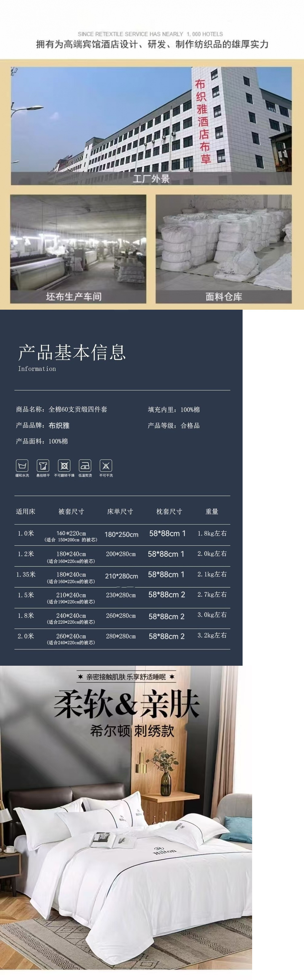Click the gentle water wash (缓和水洗) icon
This screenshot has height=980, width=304.
pos(22,465)
